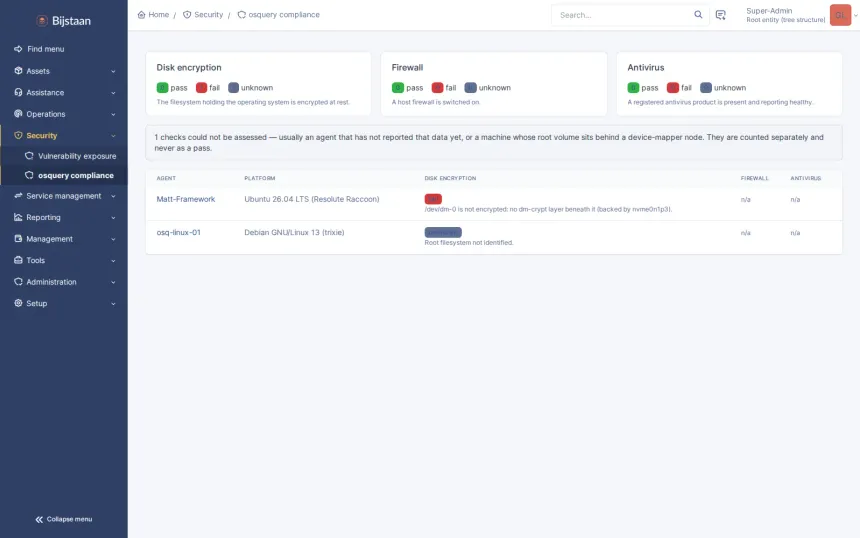Click the Service management arrows icon

18,196
